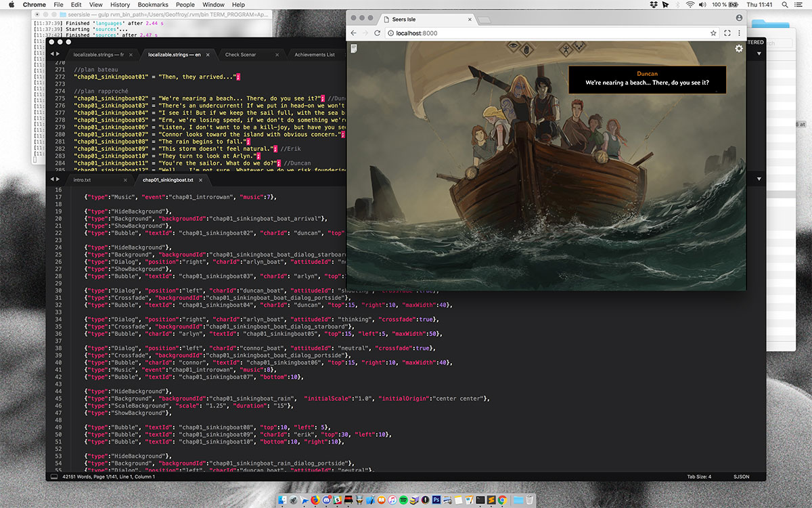The width and height of the screenshot is (812, 508).
Task: Launch Photoshop from the dock
Action: pyautogui.click(x=437, y=500)
